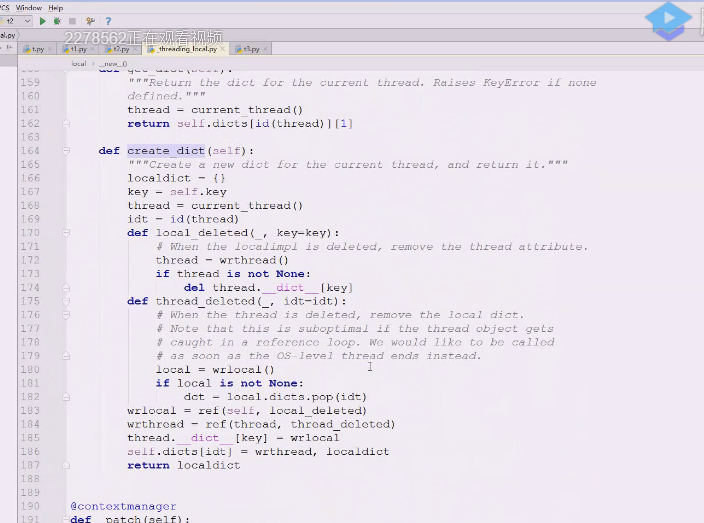Click line number 188 in the gutter
Viewport: 704px width, 523px height.
coord(30,479)
